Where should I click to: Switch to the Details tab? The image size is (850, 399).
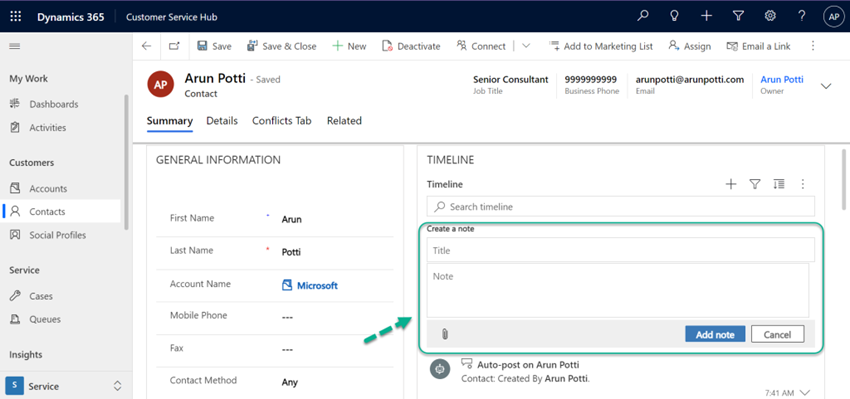(222, 121)
